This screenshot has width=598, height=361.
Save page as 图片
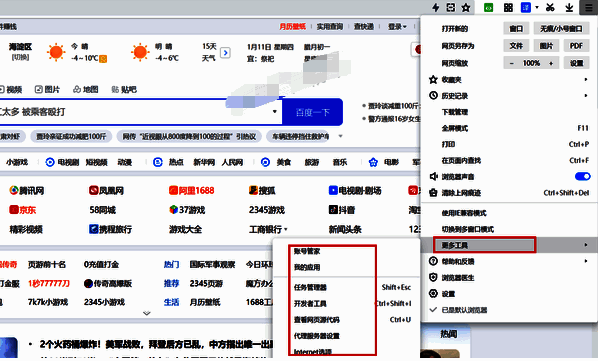tap(546, 46)
